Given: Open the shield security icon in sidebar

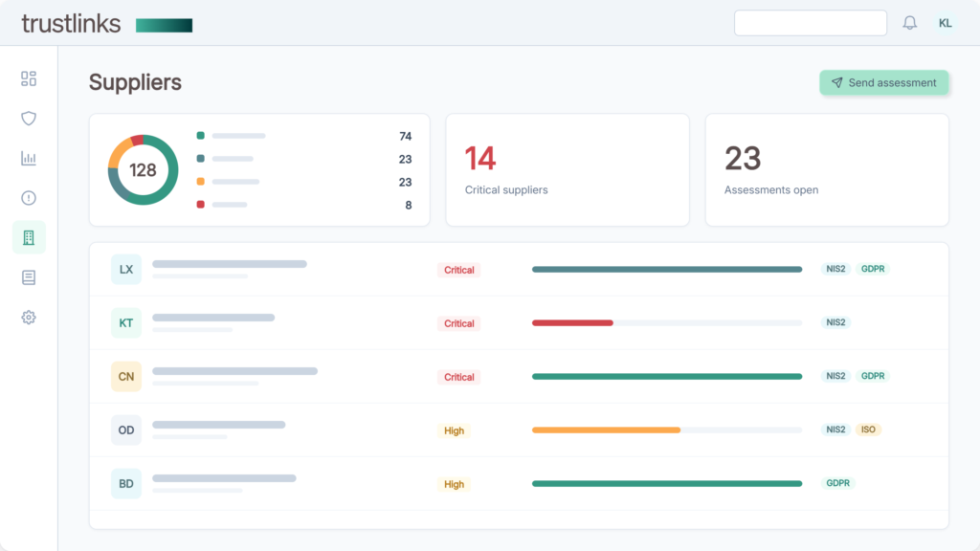Looking at the screenshot, I should [29, 118].
